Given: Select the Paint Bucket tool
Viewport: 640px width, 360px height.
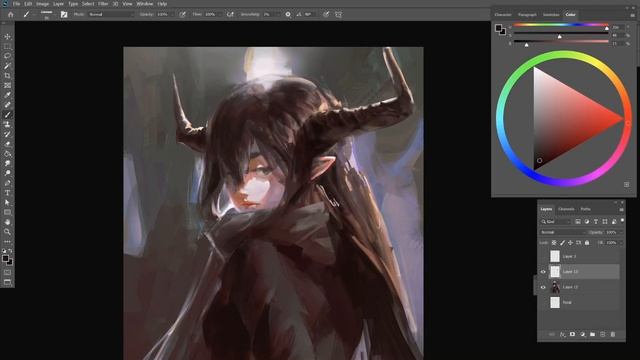Looking at the screenshot, I should (x=7, y=154).
